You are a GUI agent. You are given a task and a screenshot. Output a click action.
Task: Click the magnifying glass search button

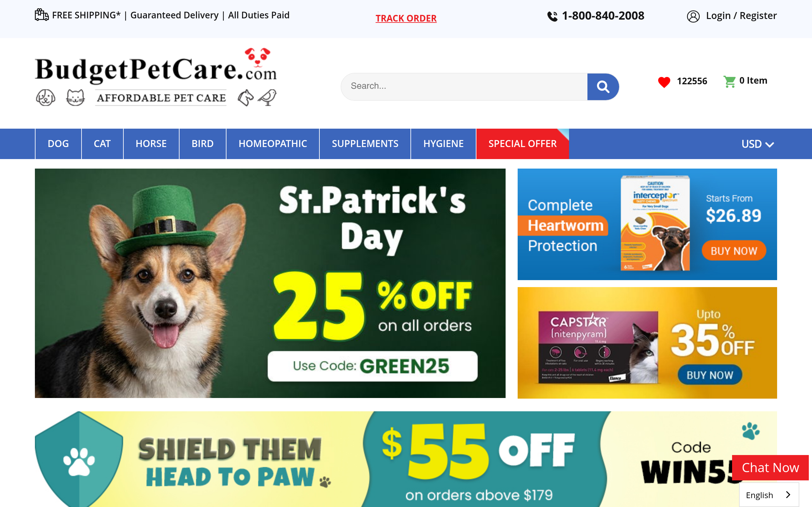pos(603,87)
